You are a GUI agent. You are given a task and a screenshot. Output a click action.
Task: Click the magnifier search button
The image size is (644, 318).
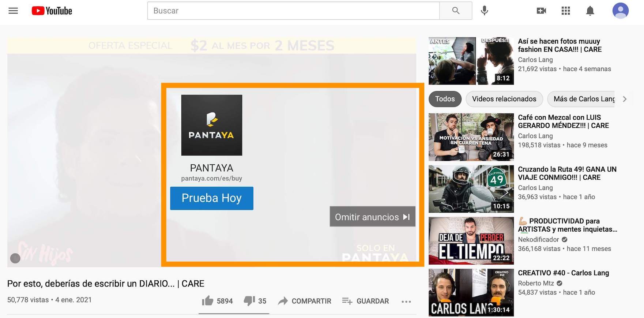click(x=456, y=11)
